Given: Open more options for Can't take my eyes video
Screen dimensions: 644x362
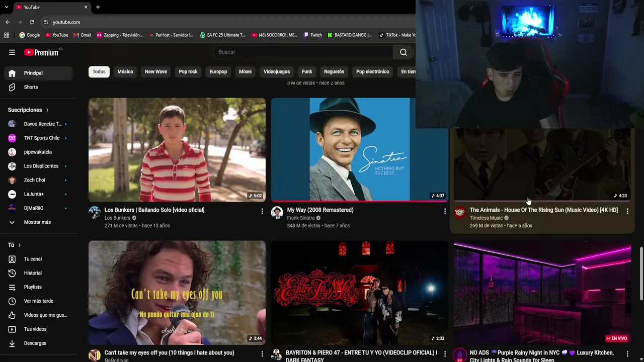Looking at the screenshot, I should [x=262, y=354].
